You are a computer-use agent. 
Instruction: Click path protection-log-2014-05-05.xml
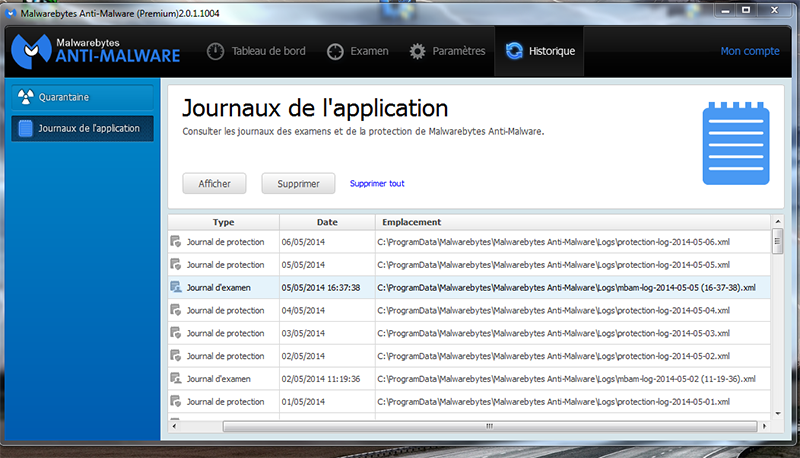click(x=554, y=265)
